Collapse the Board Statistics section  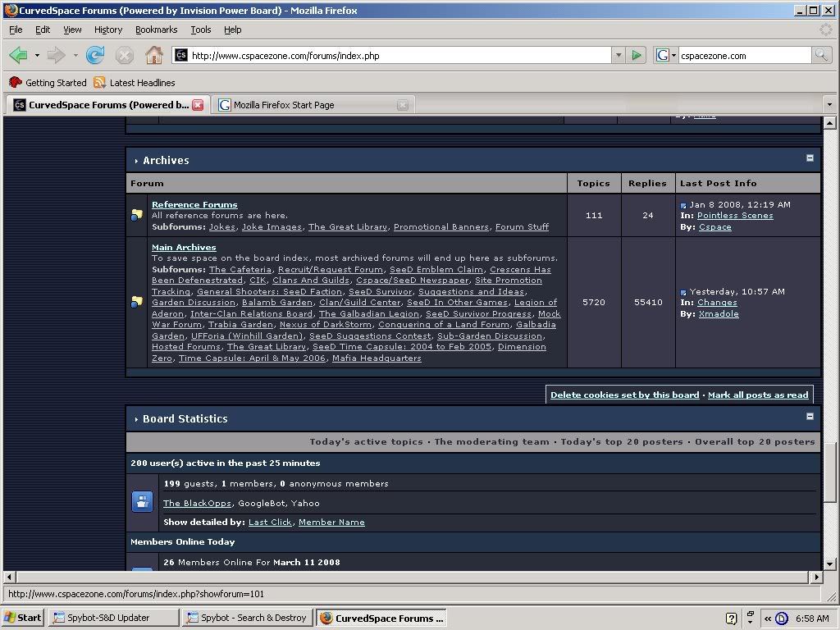(x=810, y=417)
